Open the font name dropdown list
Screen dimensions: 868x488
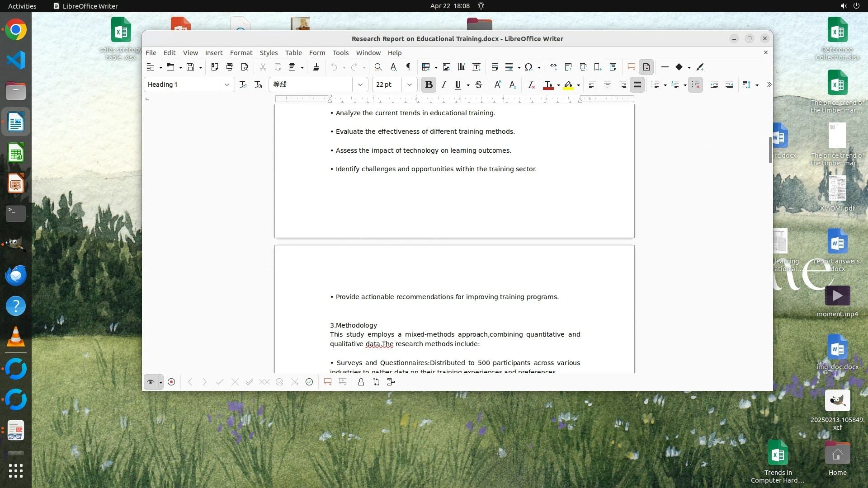[360, 84]
